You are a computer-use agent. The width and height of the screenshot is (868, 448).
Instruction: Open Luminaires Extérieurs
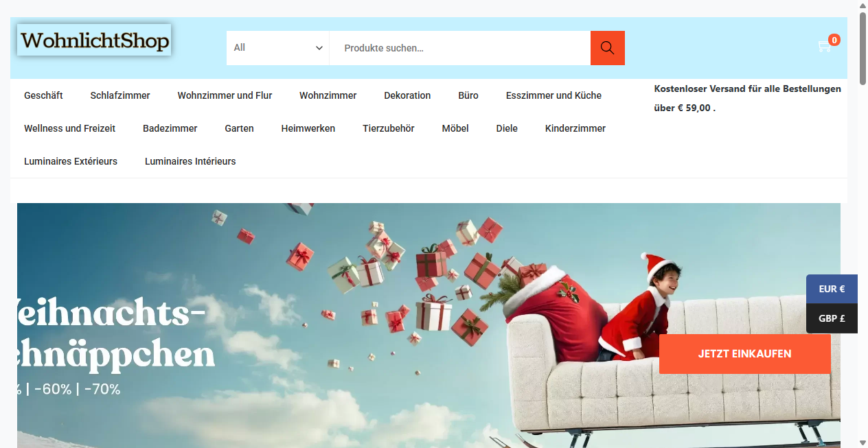tap(71, 161)
